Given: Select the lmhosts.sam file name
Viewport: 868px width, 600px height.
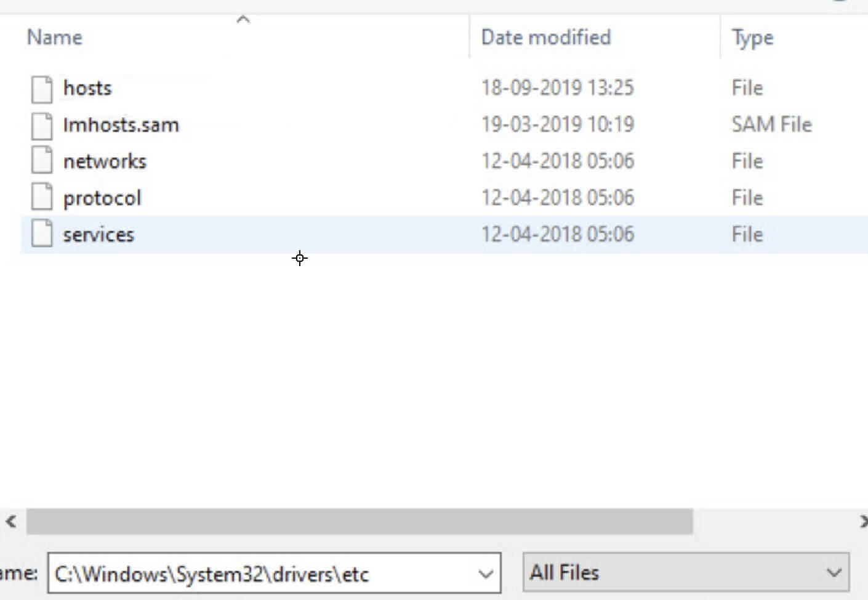Looking at the screenshot, I should [x=121, y=125].
